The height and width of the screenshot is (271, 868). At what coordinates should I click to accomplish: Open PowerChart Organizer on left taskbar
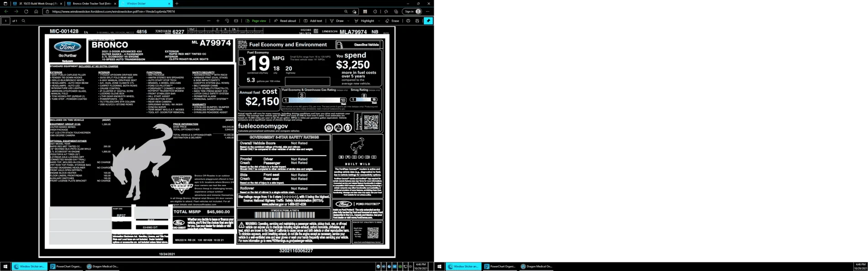pos(66,266)
